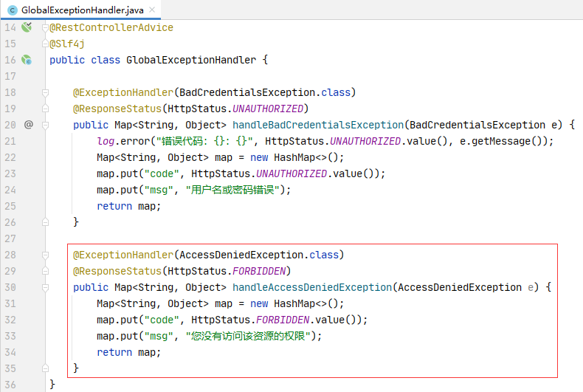This screenshot has height=392, width=583.
Task: Click the UNAUTHORIZED constant on line 19
Action: [268, 109]
